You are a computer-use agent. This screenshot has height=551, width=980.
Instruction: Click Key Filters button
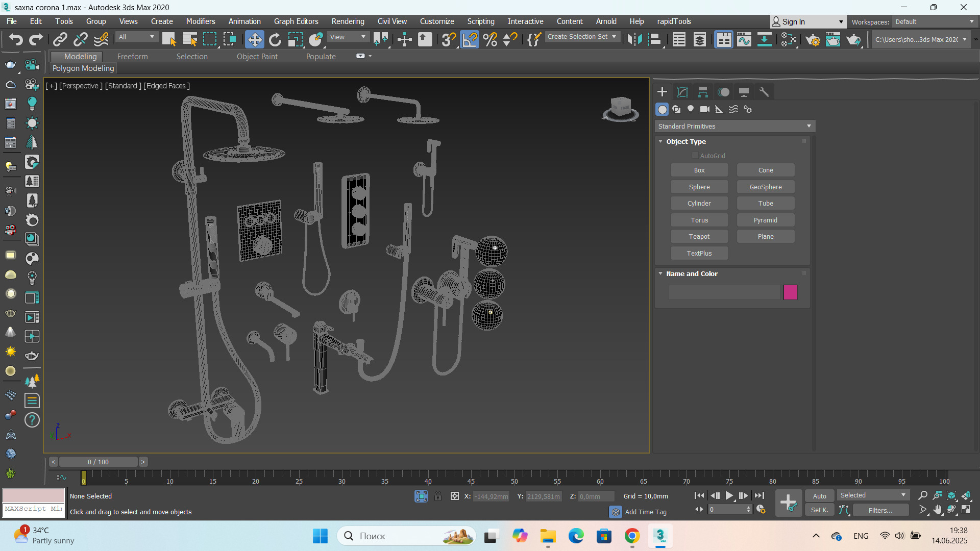pos(880,510)
